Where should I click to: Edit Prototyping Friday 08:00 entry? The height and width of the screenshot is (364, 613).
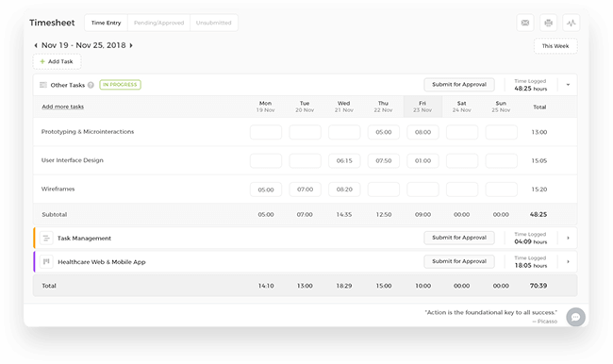(x=422, y=132)
